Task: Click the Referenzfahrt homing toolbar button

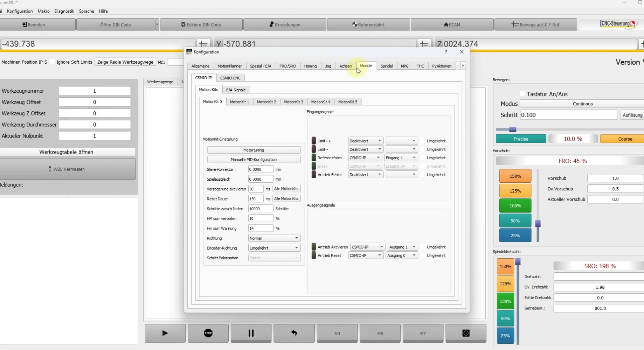Action: pyautogui.click(x=368, y=25)
